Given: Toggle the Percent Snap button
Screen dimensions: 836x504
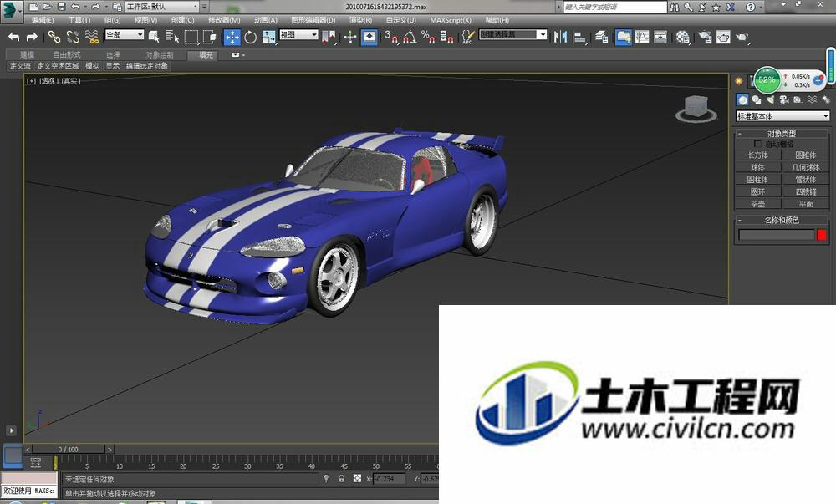Looking at the screenshot, I should pos(428,37).
